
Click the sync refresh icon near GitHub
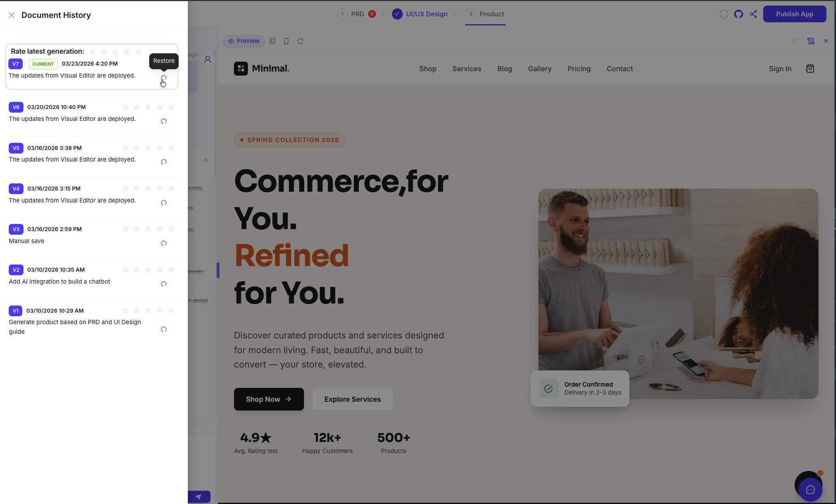(724, 14)
